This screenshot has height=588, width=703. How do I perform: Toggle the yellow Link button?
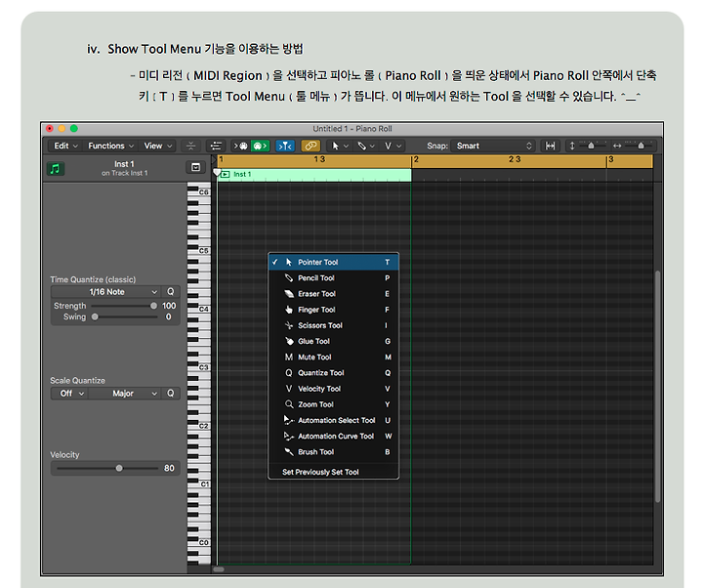(x=310, y=146)
